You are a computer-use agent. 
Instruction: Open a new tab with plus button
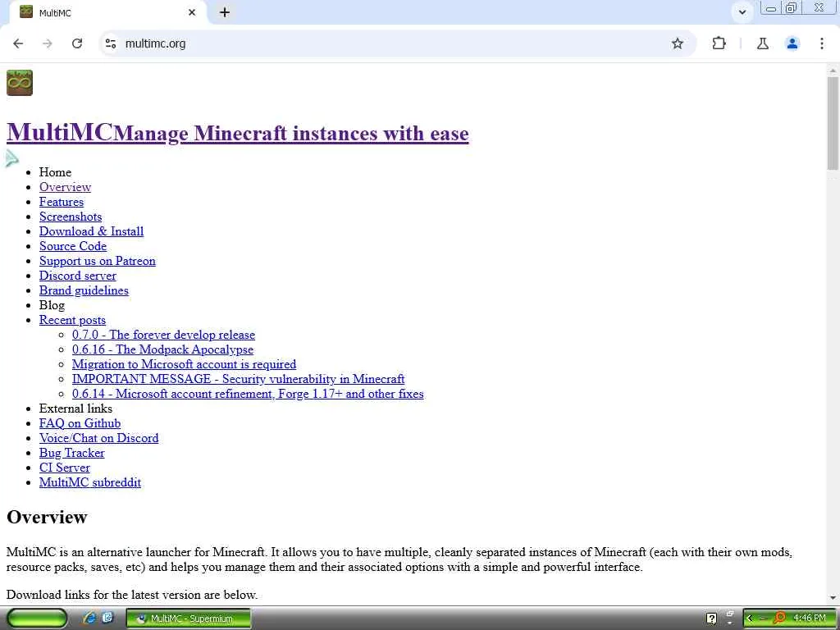[225, 12]
